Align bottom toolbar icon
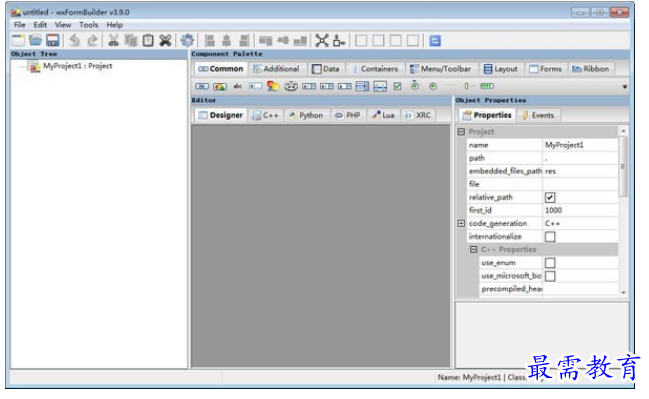649x399 pixels. pyautogui.click(x=300, y=41)
